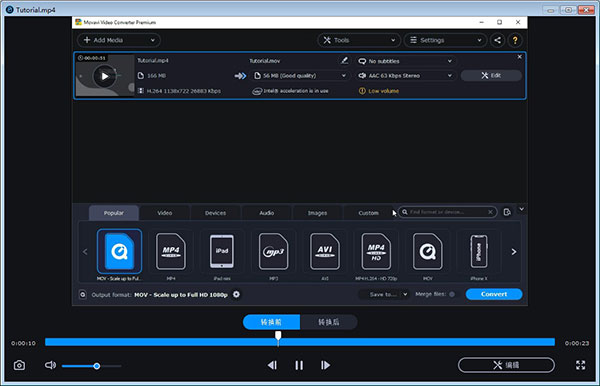Step forward one frame
600x386 pixels.
coord(325,365)
